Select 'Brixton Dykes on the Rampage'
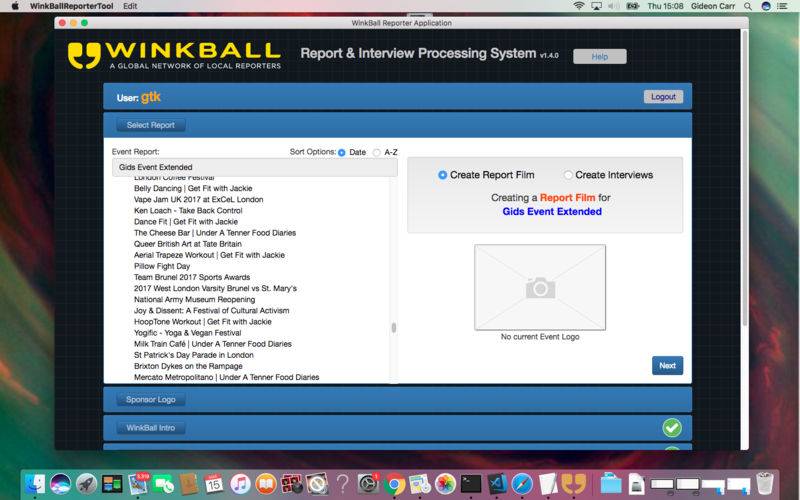The width and height of the screenshot is (800, 500). 188,366
